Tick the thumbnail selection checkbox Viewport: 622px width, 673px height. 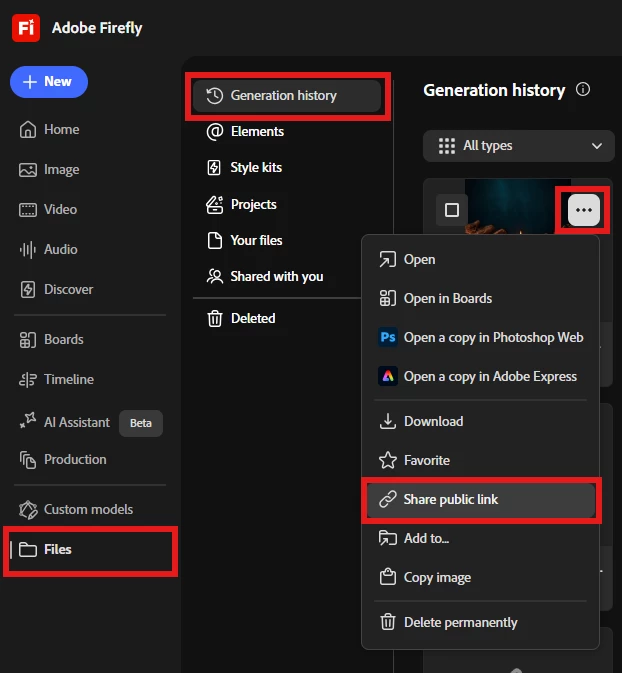pos(452,210)
